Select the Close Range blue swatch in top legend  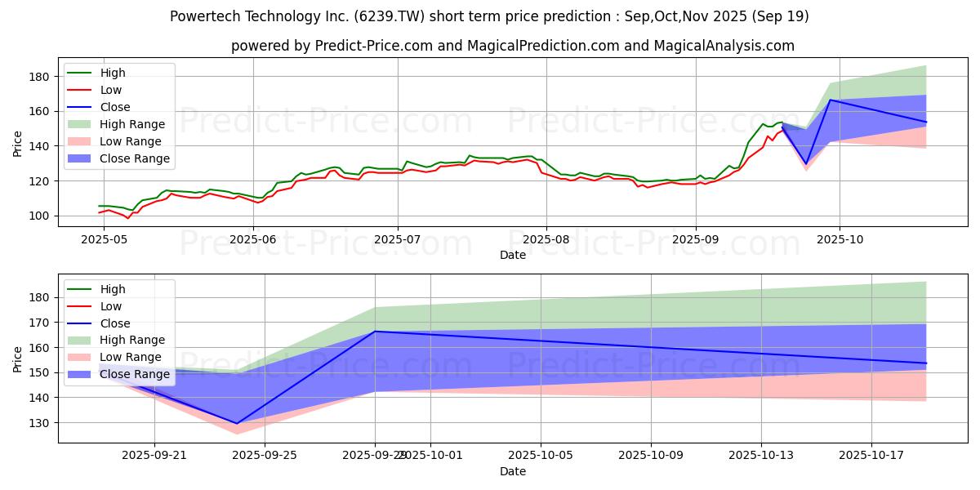point(82,158)
